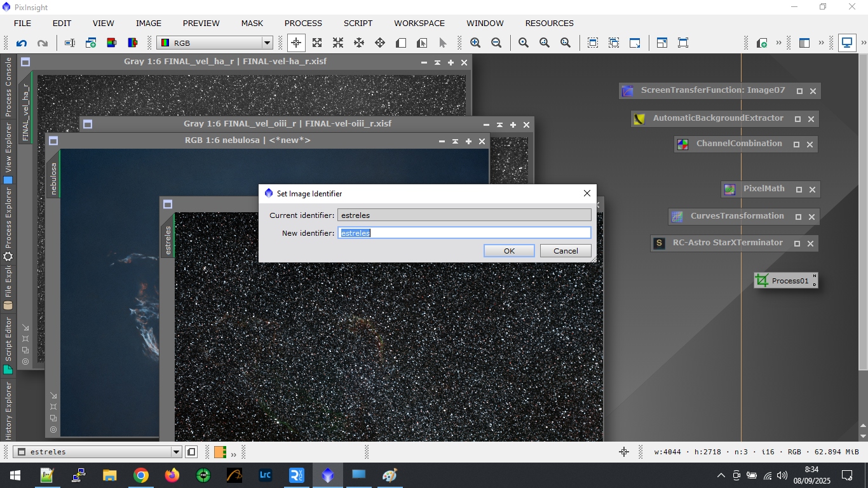868x488 pixels.
Task: Select the dynamic operation pointer tool
Action: (443, 43)
